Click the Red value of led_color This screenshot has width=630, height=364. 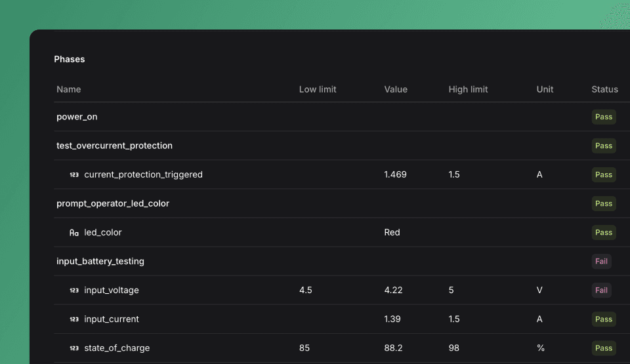(392, 233)
